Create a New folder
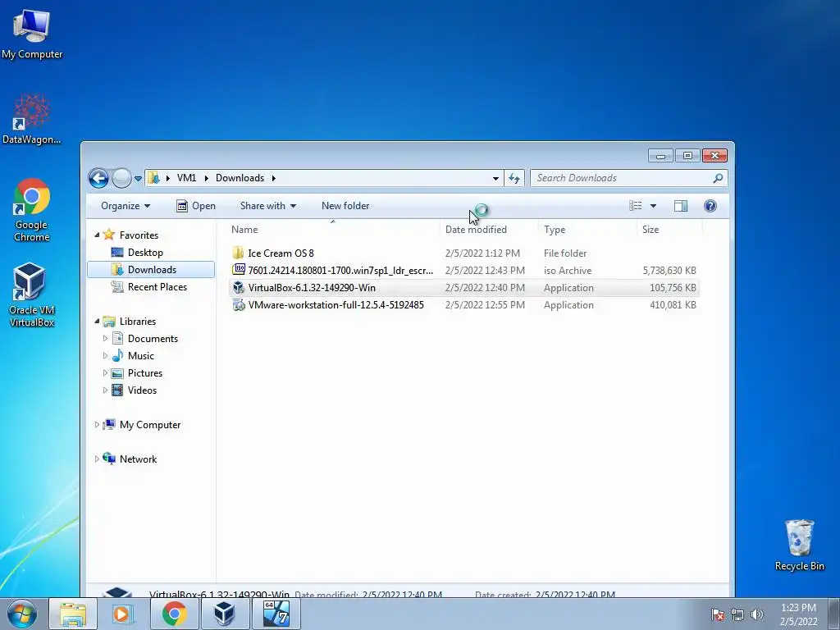This screenshot has width=840, height=630. click(x=345, y=206)
